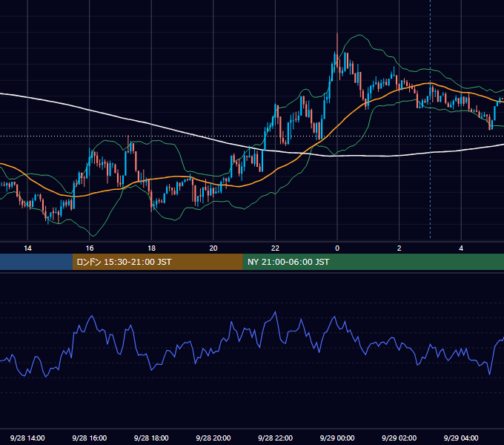The width and height of the screenshot is (504, 445).
Task: Click the 9/28 22:00 time label
Action: click(275, 438)
